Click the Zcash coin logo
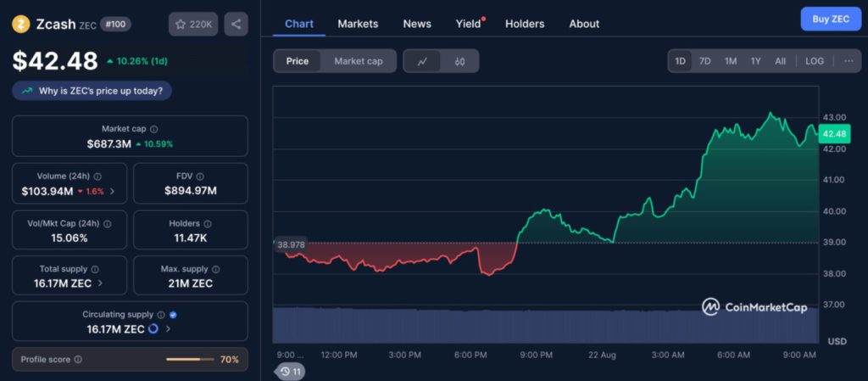The width and height of the screenshot is (868, 381). 21,24
